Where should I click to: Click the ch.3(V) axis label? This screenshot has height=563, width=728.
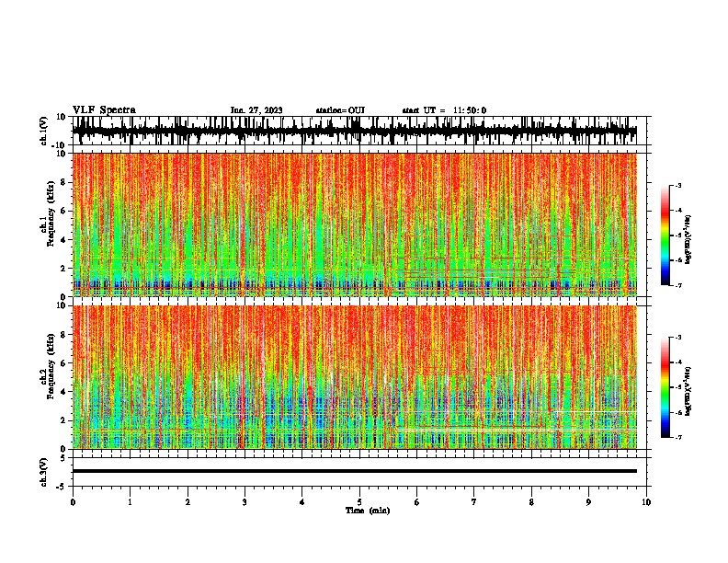tap(44, 472)
